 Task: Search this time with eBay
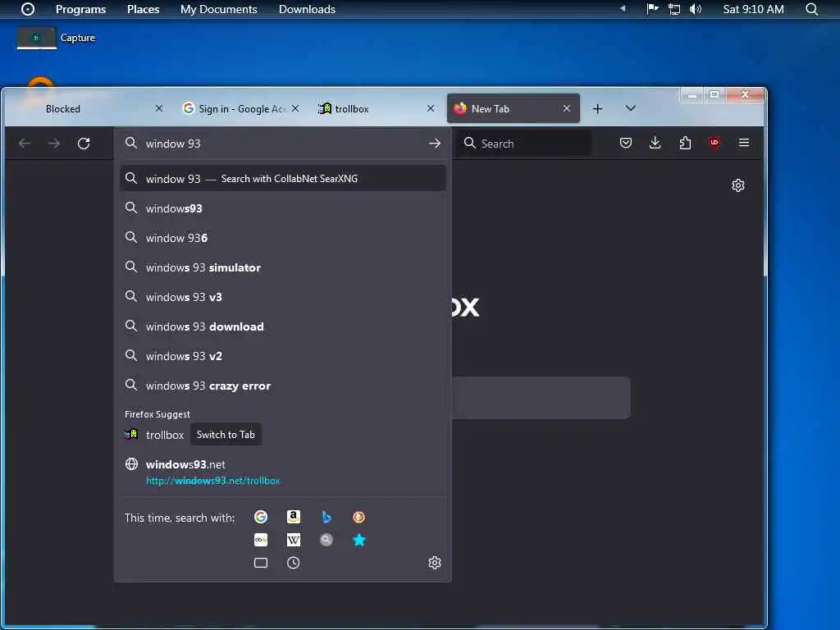261,540
